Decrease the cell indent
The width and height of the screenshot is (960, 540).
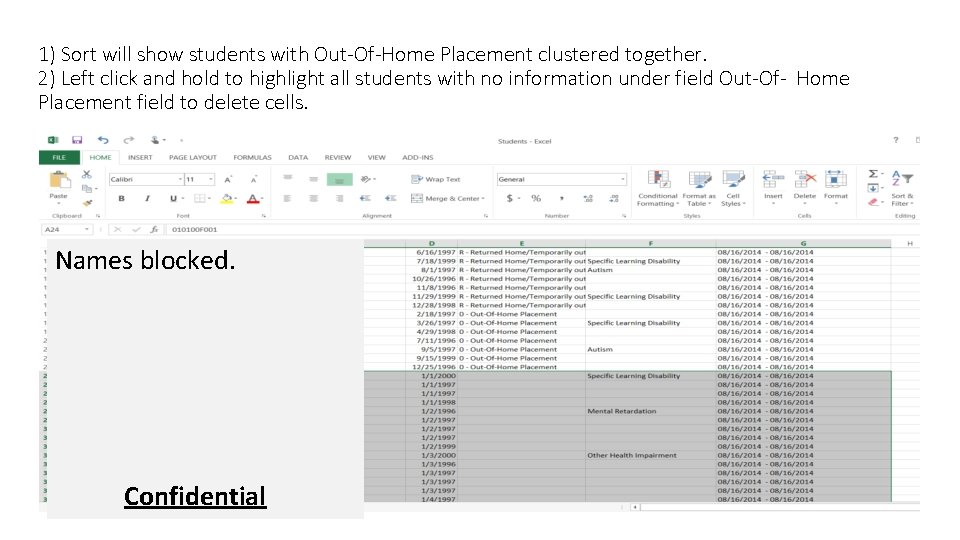[x=365, y=198]
